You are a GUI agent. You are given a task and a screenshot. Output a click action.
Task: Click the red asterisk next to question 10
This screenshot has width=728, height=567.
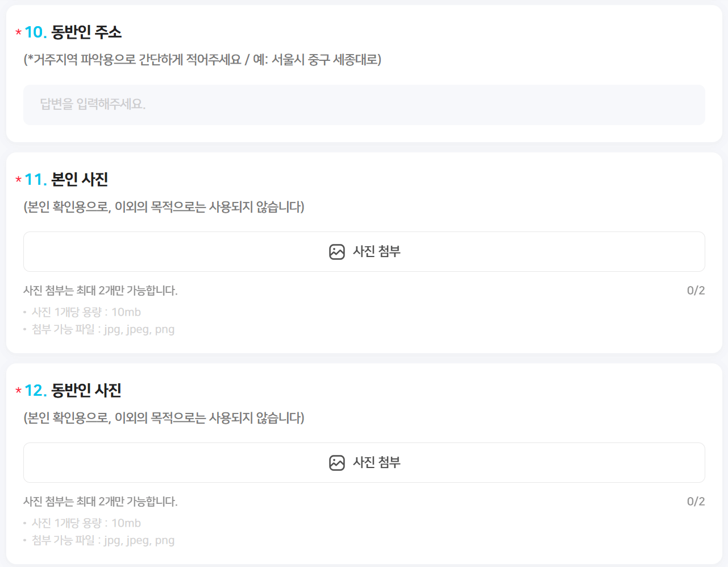point(18,33)
